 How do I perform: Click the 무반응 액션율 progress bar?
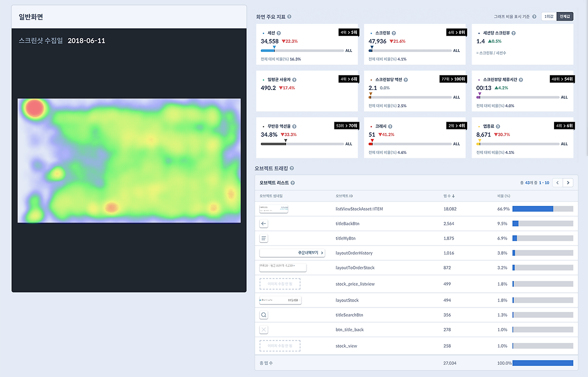click(302, 144)
